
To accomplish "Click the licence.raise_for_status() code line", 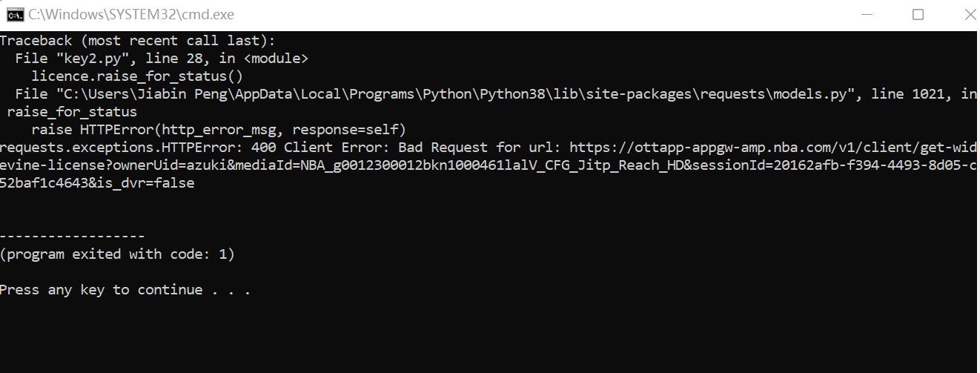I will 137,76.
